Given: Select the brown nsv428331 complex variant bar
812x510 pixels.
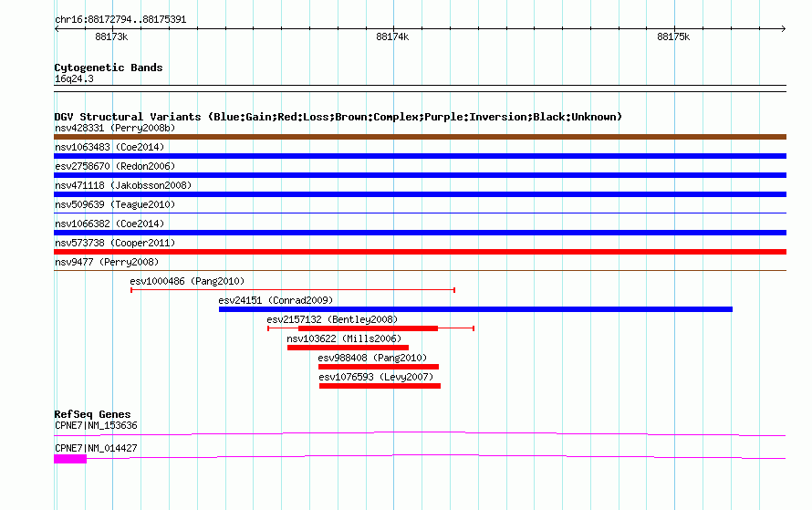Looking at the screenshot, I should pyautogui.click(x=420, y=137).
